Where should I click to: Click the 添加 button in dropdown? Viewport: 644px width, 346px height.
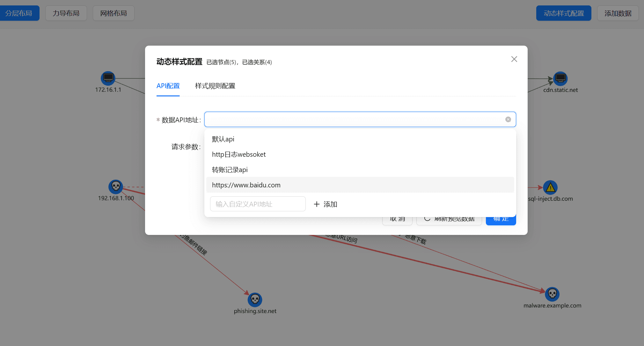pyautogui.click(x=326, y=204)
